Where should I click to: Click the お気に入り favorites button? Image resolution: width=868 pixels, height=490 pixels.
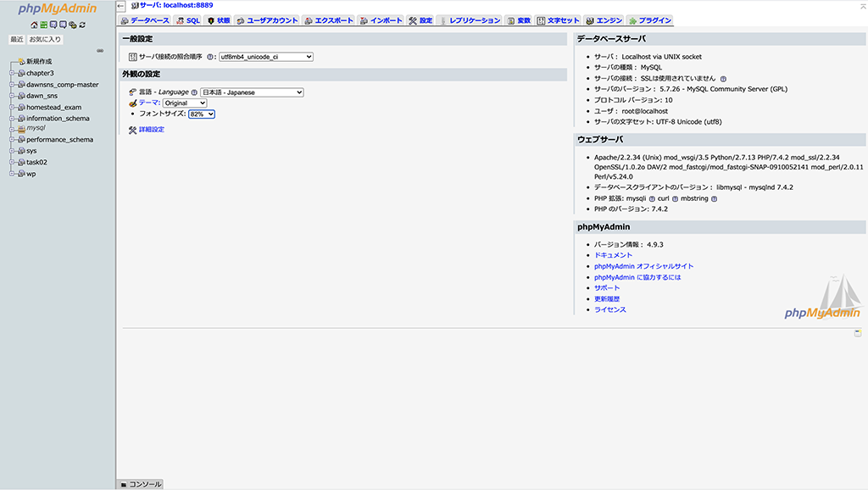click(x=45, y=39)
